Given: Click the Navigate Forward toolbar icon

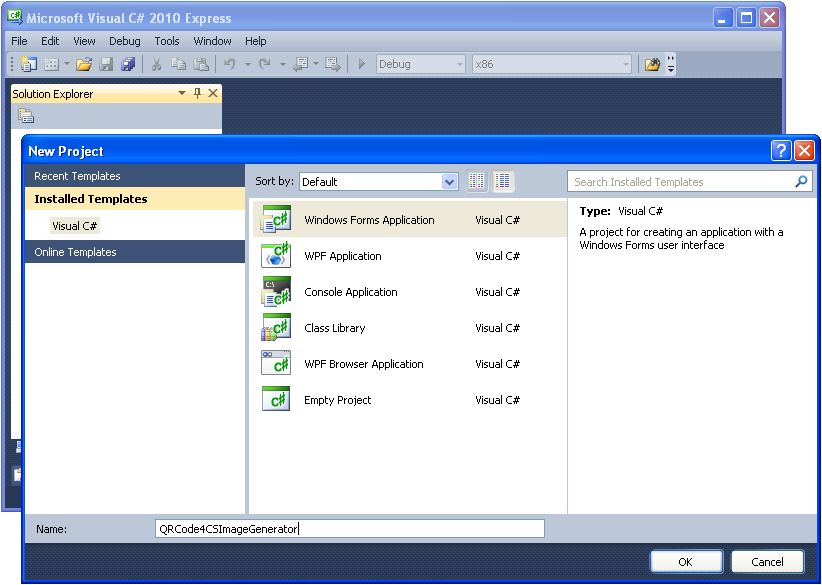Looking at the screenshot, I should click(x=332, y=64).
